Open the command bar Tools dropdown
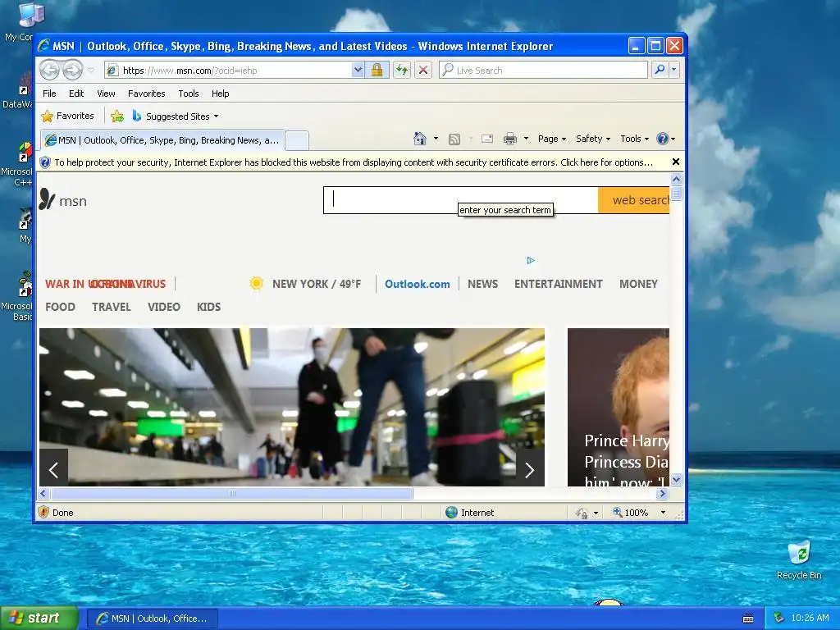The height and width of the screenshot is (630, 840). tap(634, 139)
